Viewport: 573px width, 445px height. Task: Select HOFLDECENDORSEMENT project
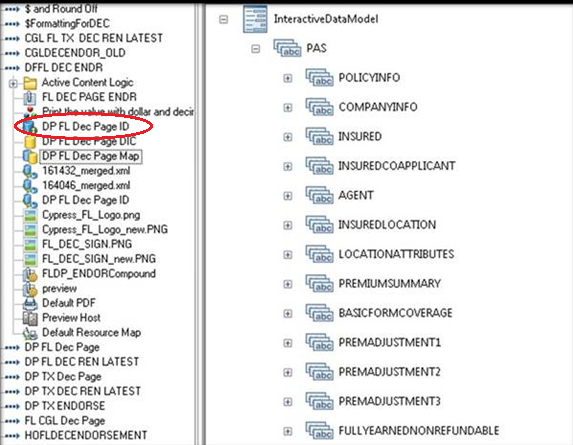tap(86, 436)
